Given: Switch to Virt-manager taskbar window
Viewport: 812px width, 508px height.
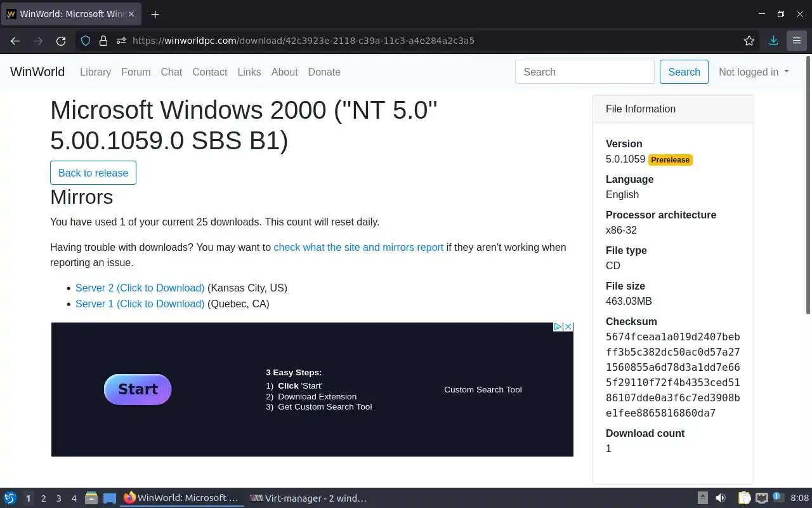Looking at the screenshot, I should (308, 498).
